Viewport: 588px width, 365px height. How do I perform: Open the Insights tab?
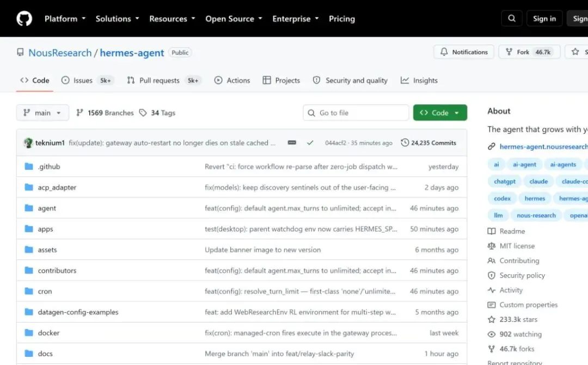point(419,80)
